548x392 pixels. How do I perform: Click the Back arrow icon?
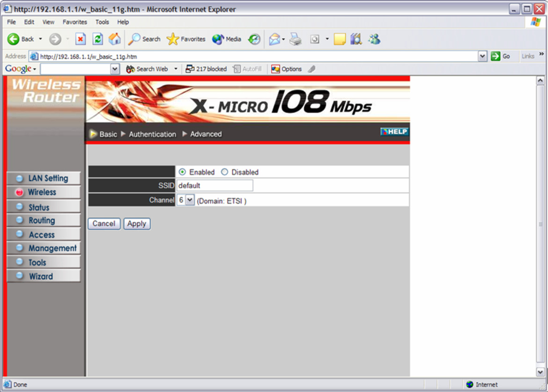[x=13, y=39]
